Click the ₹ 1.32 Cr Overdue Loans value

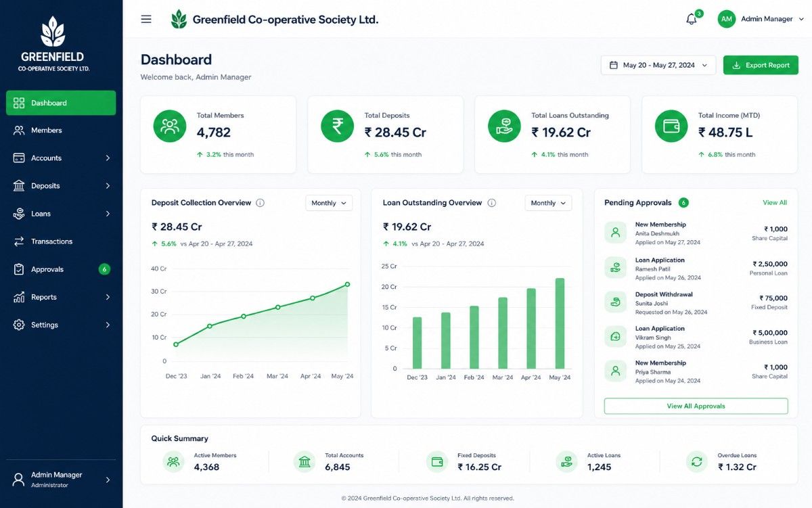coord(737,467)
